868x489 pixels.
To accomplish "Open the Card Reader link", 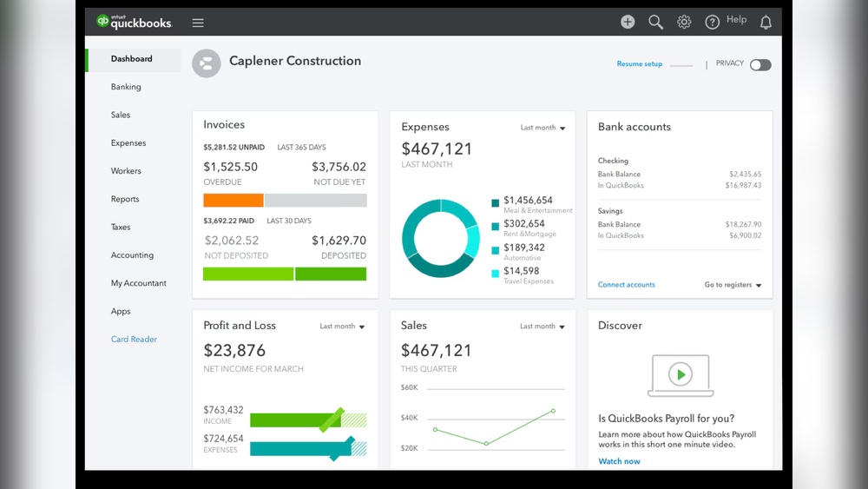I will point(134,339).
